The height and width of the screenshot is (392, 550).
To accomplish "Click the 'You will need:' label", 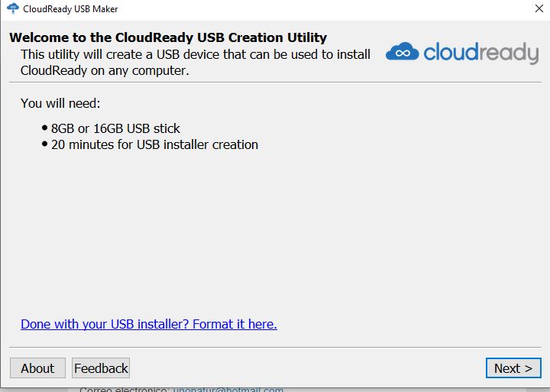I will coord(60,103).
